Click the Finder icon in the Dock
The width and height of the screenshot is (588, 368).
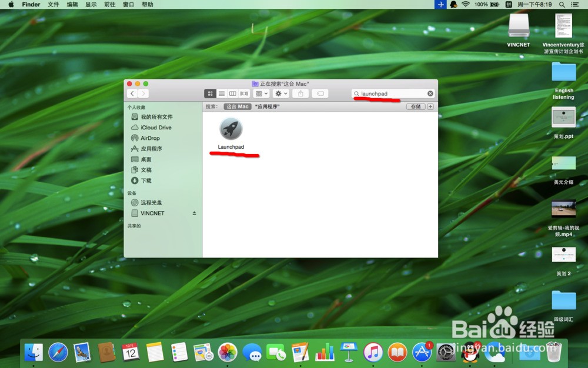(34, 352)
